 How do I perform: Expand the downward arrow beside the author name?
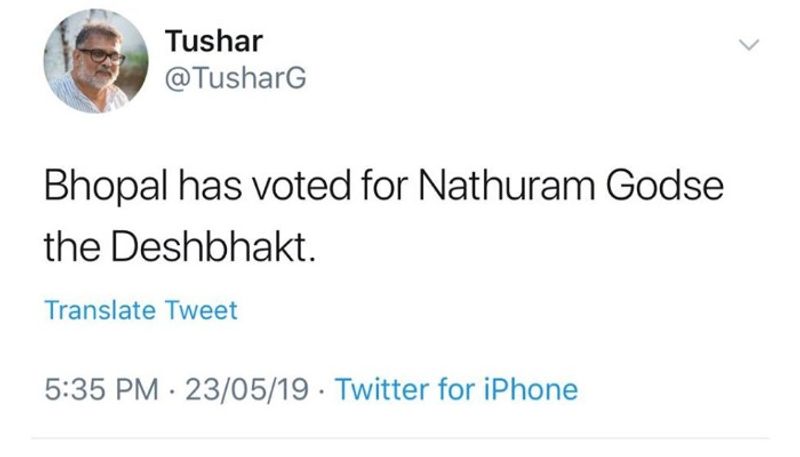(749, 46)
